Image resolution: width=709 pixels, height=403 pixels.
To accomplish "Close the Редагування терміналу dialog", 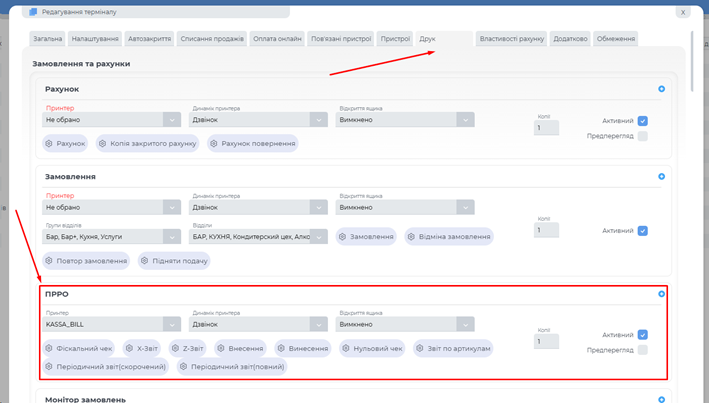I will tap(683, 12).
